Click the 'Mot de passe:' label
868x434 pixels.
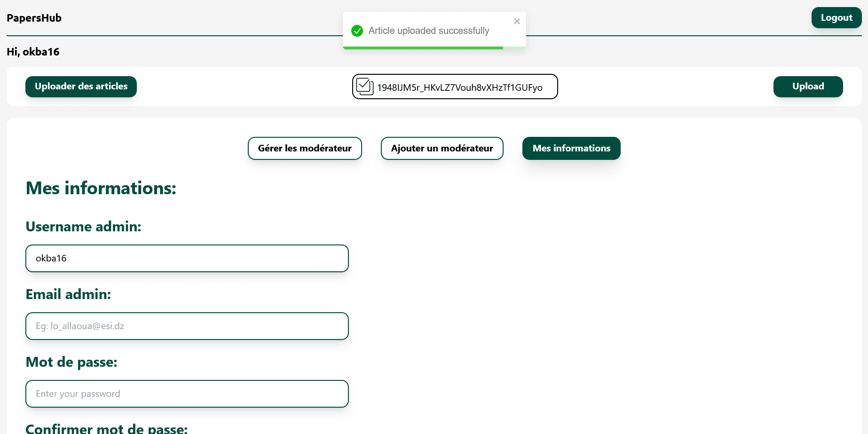click(71, 362)
